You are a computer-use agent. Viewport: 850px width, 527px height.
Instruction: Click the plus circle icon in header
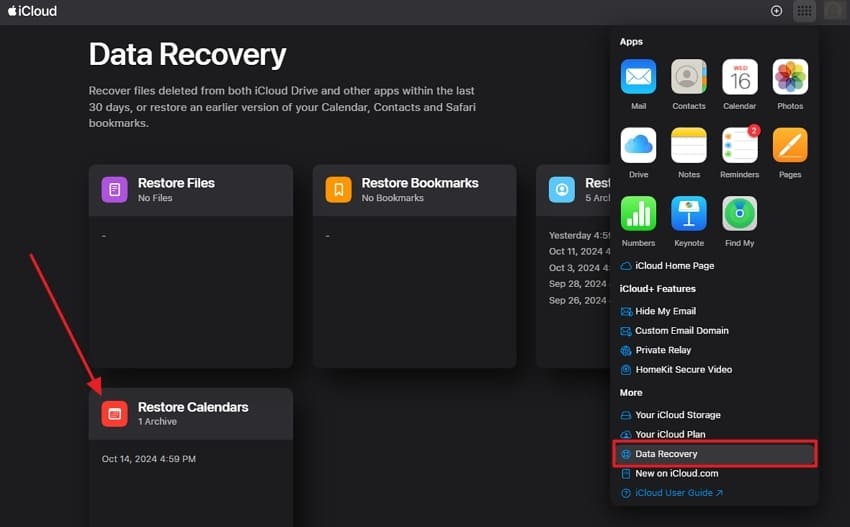tap(776, 11)
